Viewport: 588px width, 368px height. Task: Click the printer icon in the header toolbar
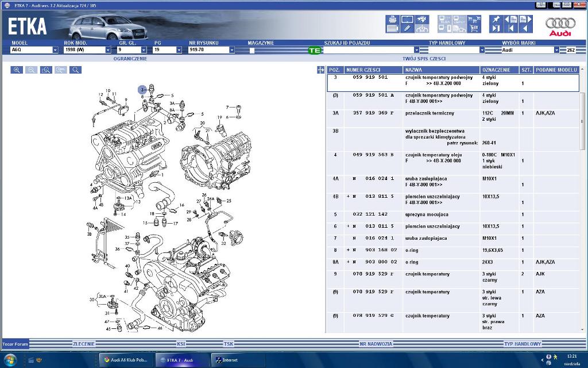393,20
